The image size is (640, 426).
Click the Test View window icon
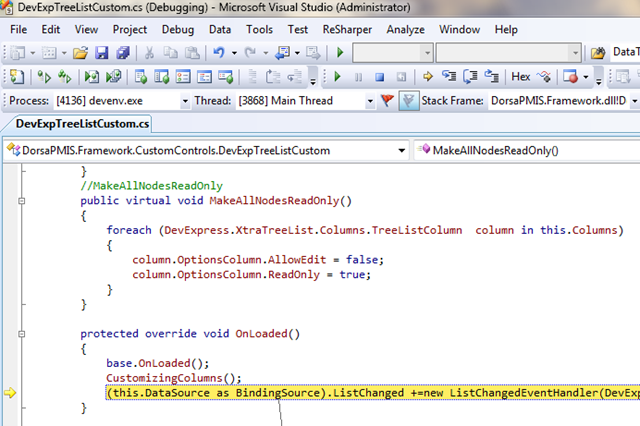(141, 77)
